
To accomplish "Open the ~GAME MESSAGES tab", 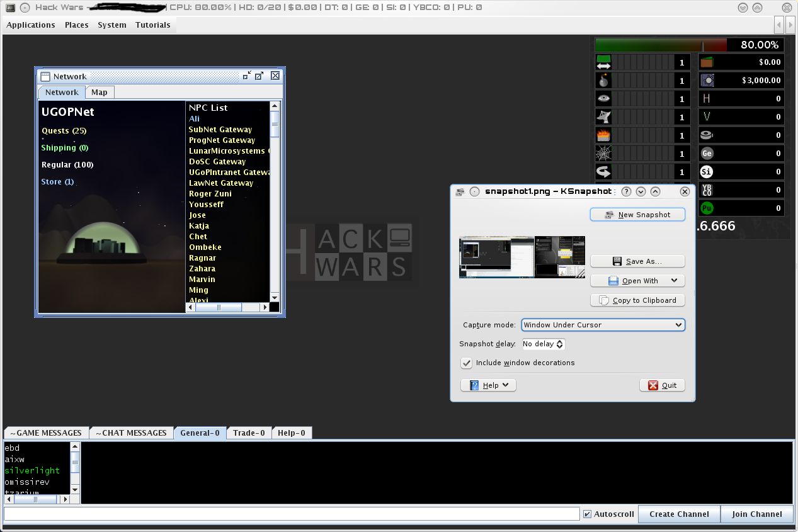I will (45, 433).
